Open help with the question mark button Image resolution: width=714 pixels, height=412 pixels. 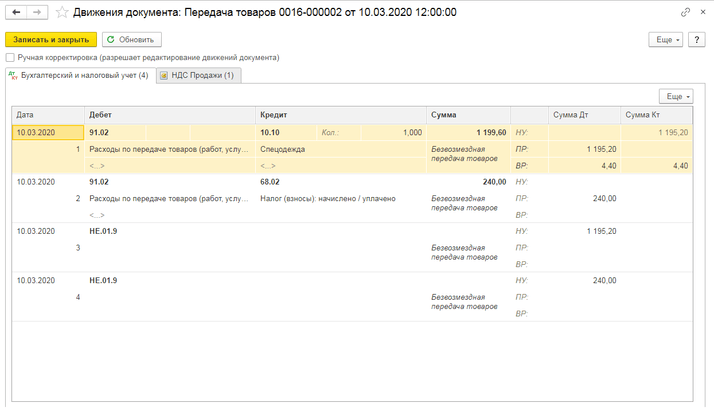698,39
